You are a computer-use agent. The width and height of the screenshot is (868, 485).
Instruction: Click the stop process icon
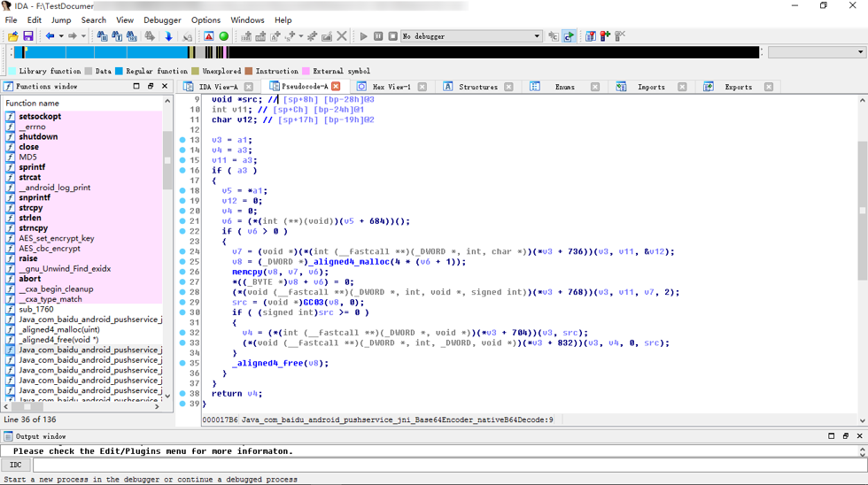pyautogui.click(x=392, y=36)
